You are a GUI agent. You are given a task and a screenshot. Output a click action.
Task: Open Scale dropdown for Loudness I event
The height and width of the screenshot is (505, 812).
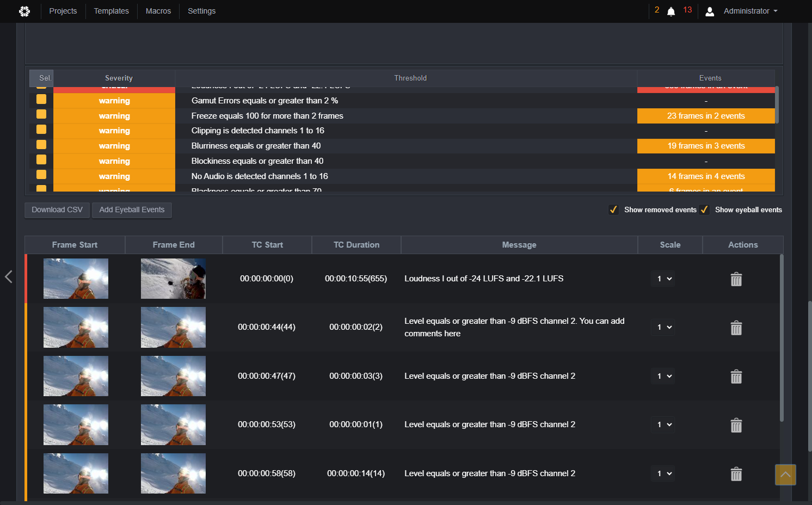[x=663, y=279]
